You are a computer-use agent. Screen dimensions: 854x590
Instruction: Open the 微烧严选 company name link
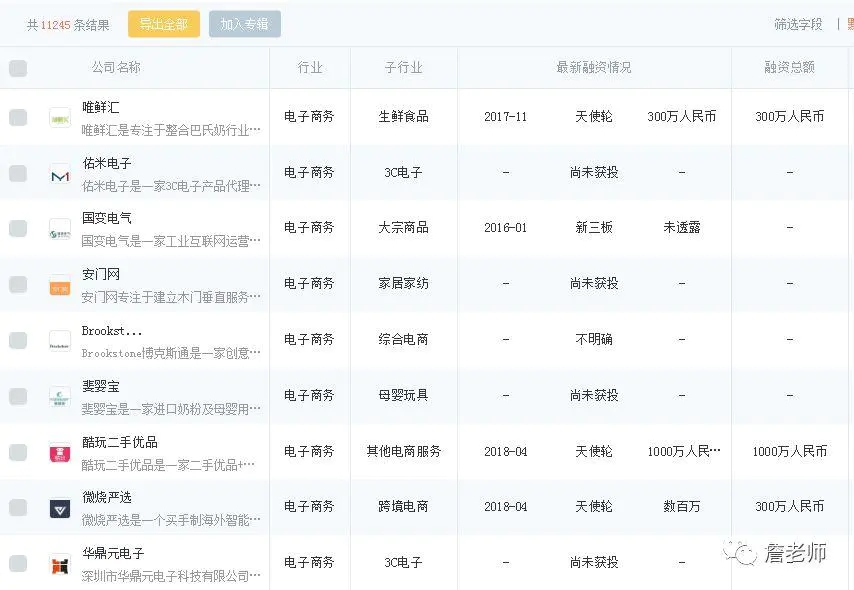107,497
